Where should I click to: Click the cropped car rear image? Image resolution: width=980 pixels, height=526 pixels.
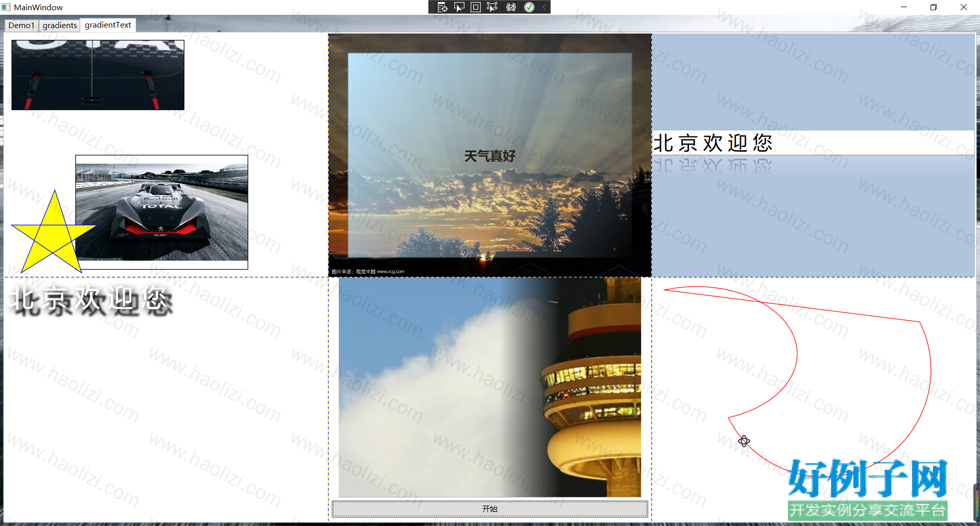[98, 75]
